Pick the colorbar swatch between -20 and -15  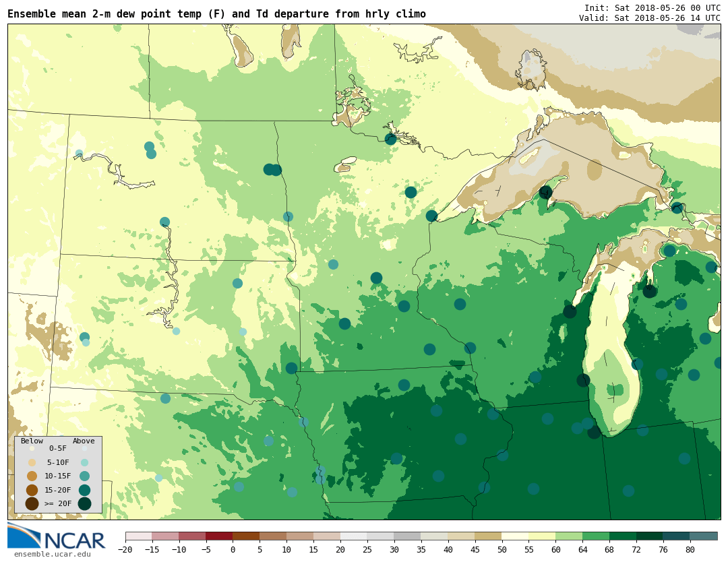click(139, 536)
